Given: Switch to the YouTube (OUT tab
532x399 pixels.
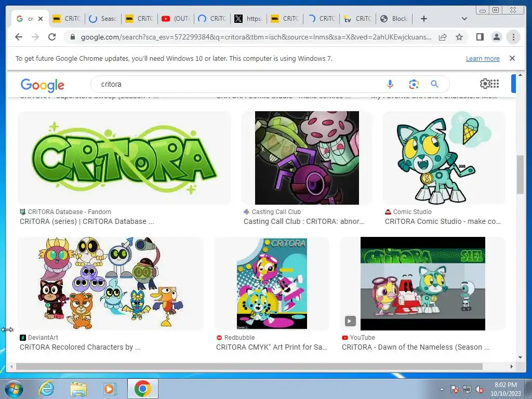Looking at the screenshot, I should point(176,19).
